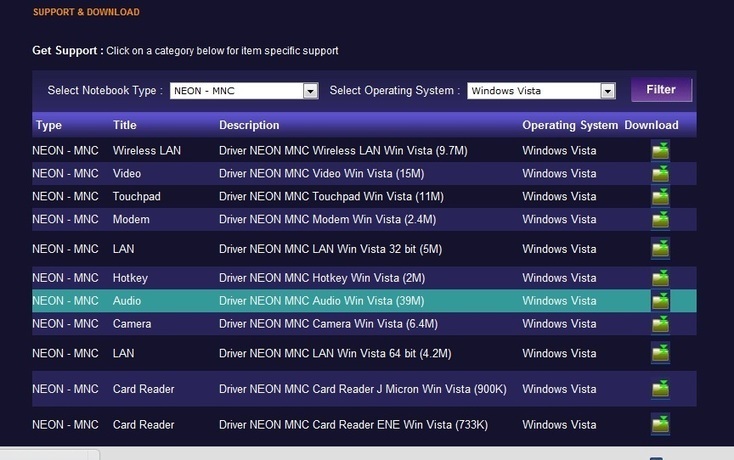Download the Card Reader J Micron driver

coord(660,389)
